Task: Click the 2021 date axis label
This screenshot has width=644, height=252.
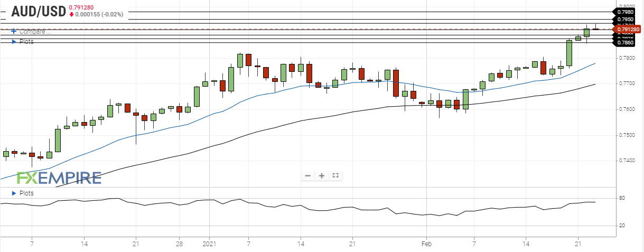Action: pos(209,245)
